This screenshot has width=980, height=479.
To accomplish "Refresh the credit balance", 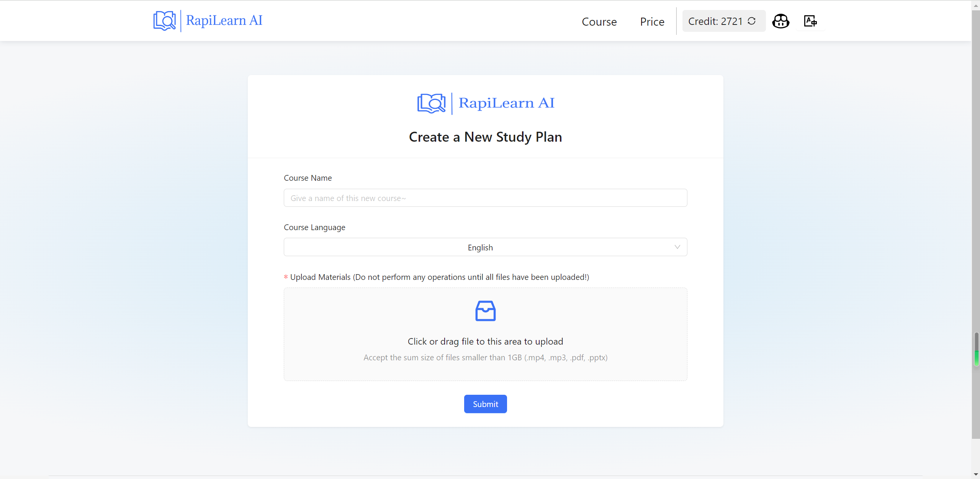I will click(751, 21).
